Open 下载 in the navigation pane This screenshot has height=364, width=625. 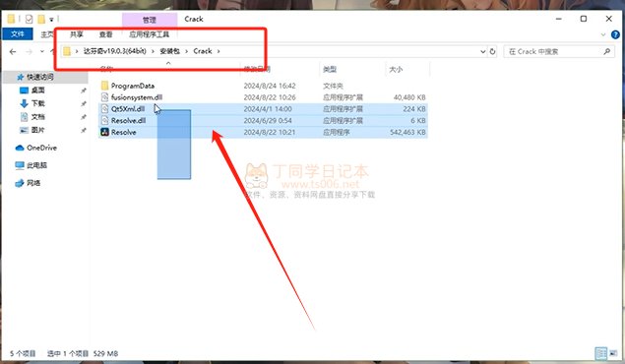click(x=38, y=103)
